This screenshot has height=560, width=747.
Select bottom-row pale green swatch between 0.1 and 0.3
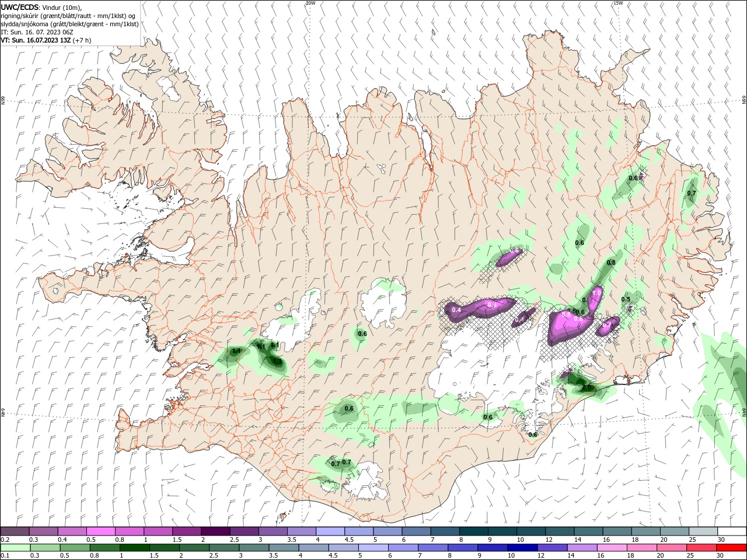[x=16, y=548]
